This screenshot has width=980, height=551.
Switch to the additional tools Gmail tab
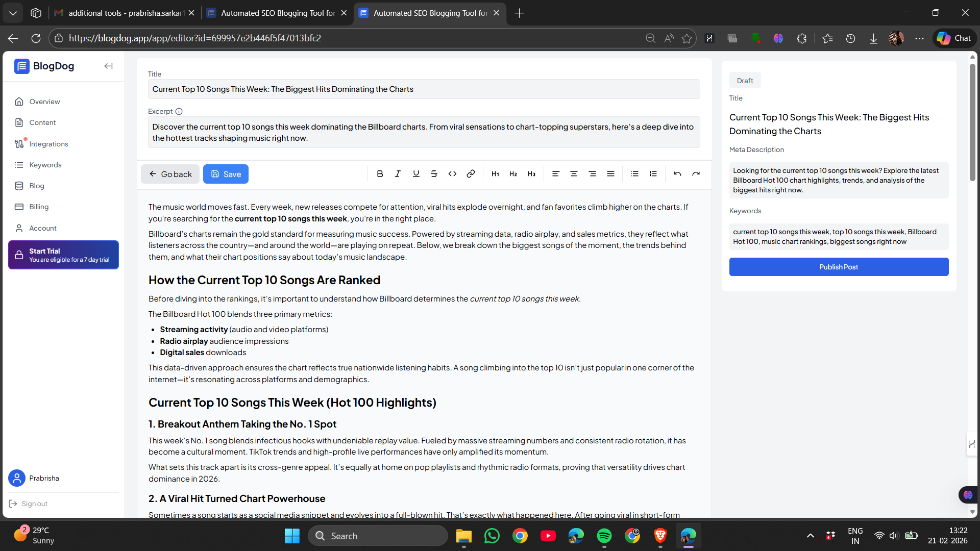click(125, 13)
